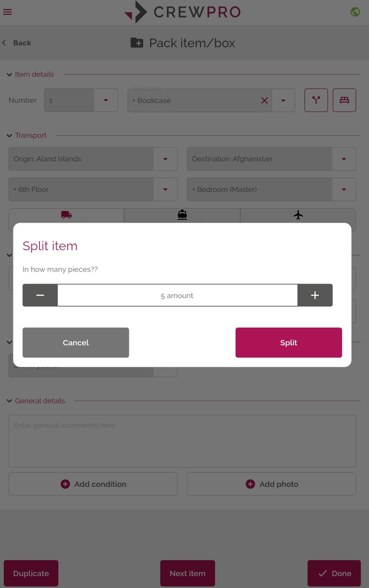The image size is (369, 588).
Task: Collapse the Item details section
Action: pyautogui.click(x=9, y=75)
